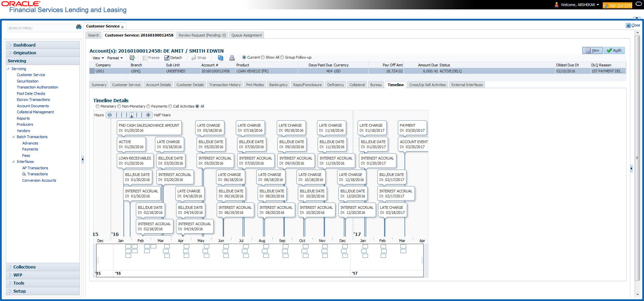Image resolution: width=644 pixels, height=301 pixels.
Task: Click the Refresh icon in table toolbar
Action: click(220, 58)
